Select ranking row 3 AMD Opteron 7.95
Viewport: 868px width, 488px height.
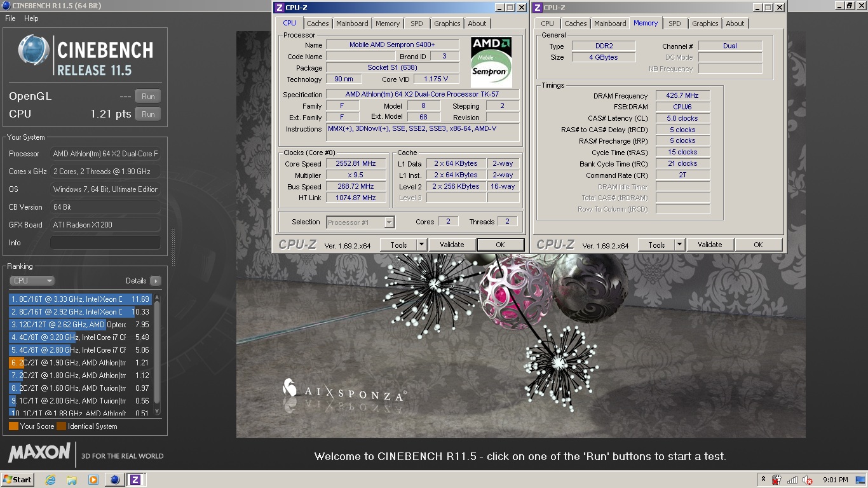coord(80,324)
